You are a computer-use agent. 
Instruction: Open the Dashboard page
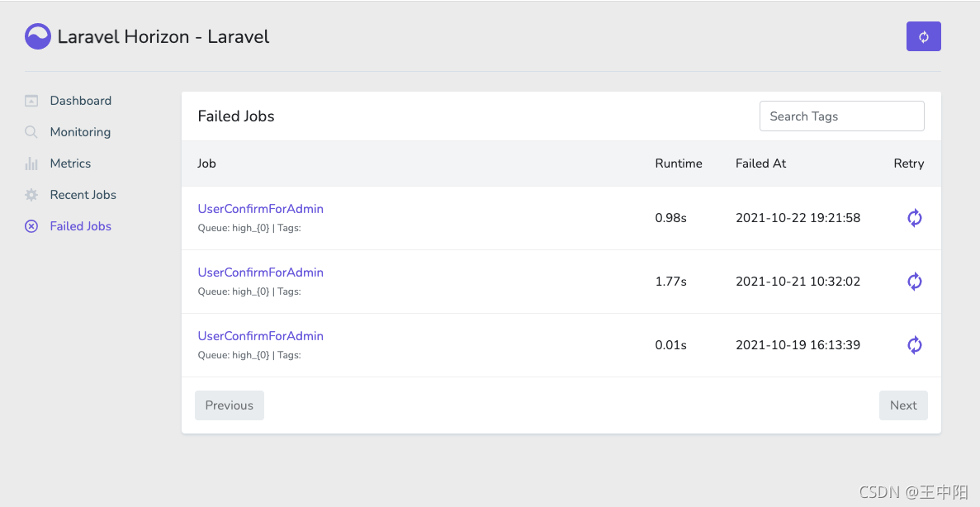80,101
